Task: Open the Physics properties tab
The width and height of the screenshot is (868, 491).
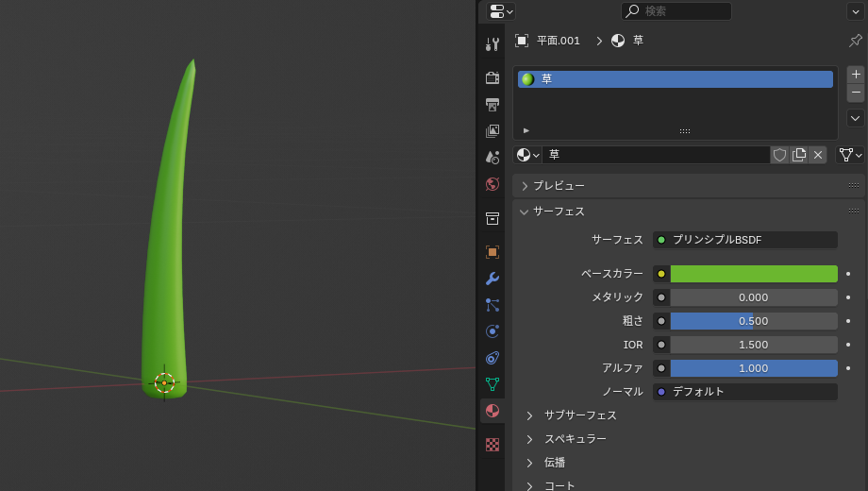Action: [x=492, y=331]
